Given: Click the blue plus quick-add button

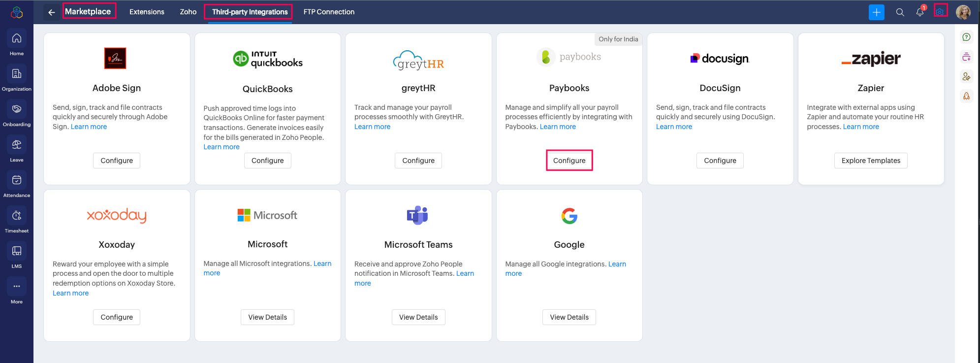Looking at the screenshot, I should tap(877, 12).
